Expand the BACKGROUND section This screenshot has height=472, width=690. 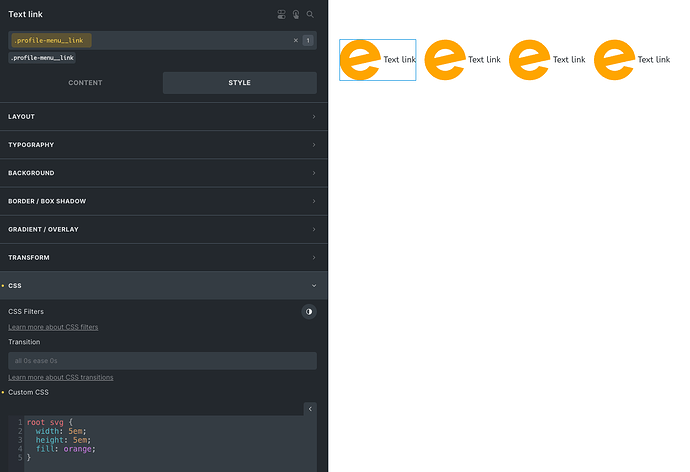pyautogui.click(x=164, y=173)
